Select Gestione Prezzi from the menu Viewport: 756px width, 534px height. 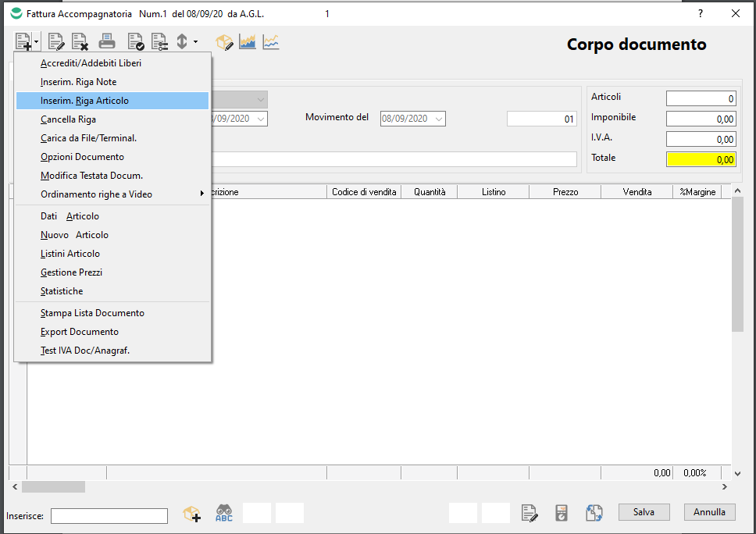[71, 272]
